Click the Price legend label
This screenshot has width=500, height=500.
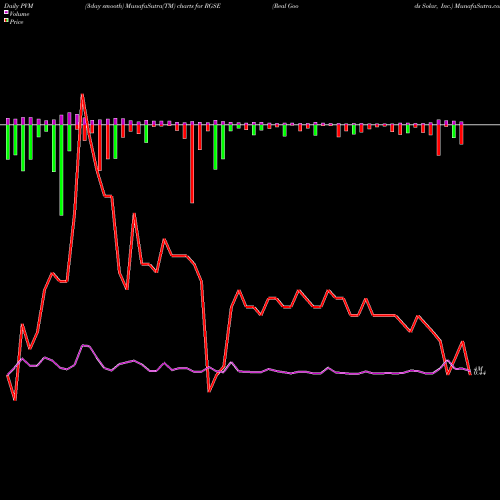tap(16, 22)
